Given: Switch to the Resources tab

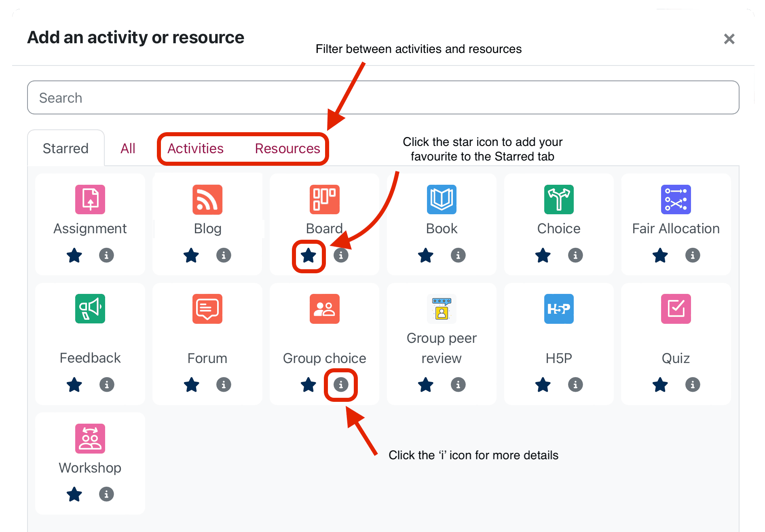Looking at the screenshot, I should [x=287, y=149].
